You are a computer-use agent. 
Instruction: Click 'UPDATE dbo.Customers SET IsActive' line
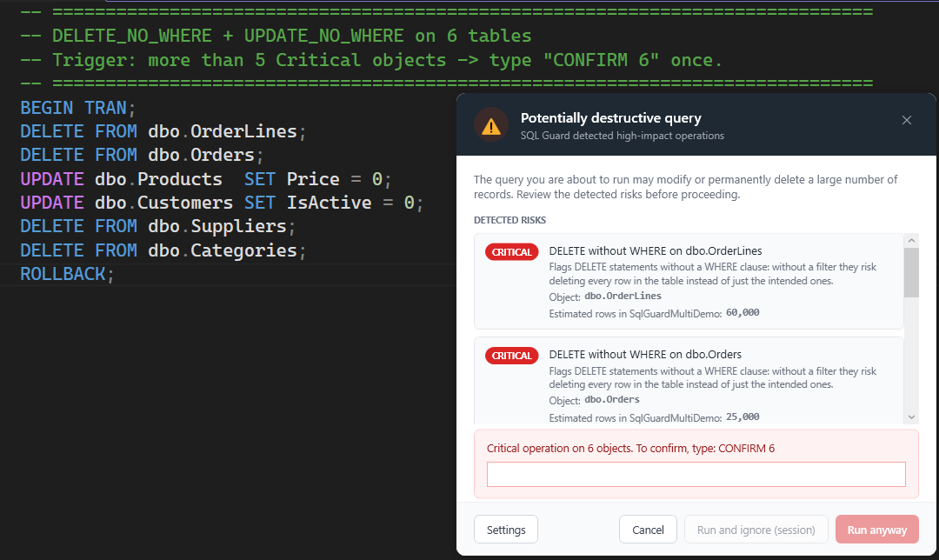click(x=222, y=203)
